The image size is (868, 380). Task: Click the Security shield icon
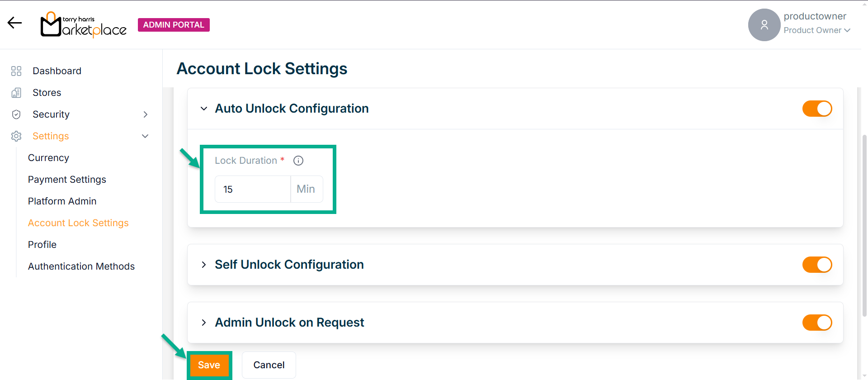[16, 114]
